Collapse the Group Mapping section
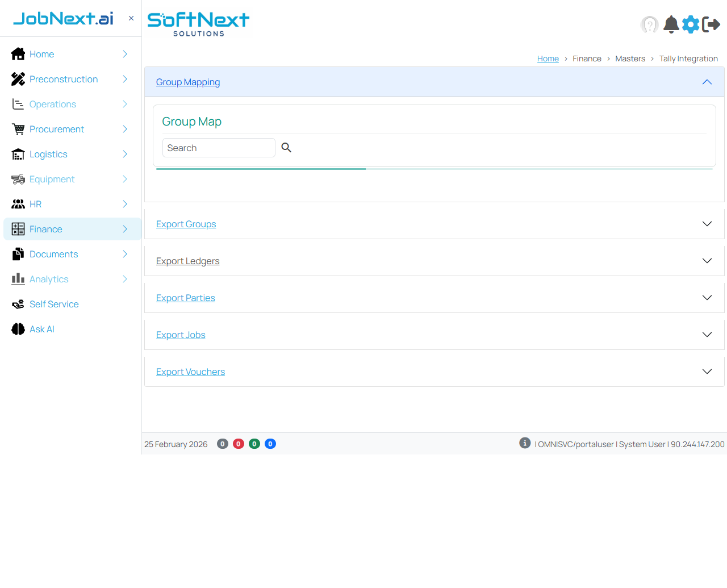This screenshot has height=588, width=727. pos(707,82)
